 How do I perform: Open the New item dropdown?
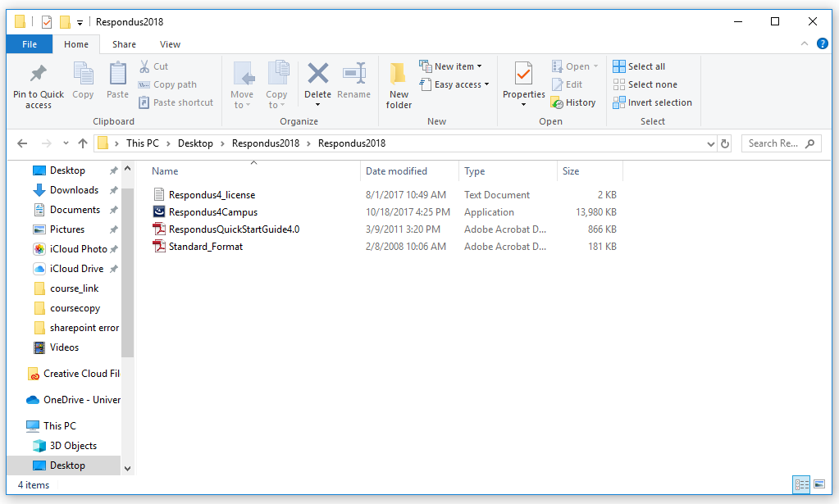[450, 66]
